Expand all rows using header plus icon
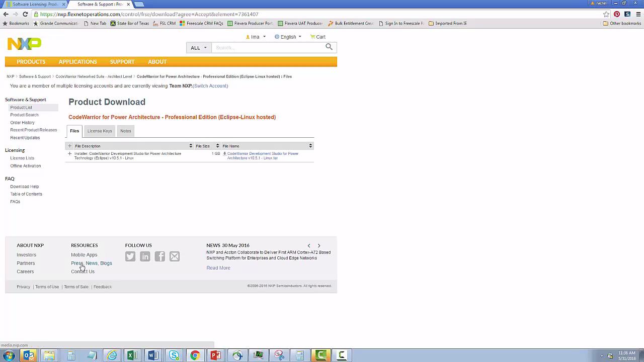The width and height of the screenshot is (644, 362). click(x=69, y=146)
